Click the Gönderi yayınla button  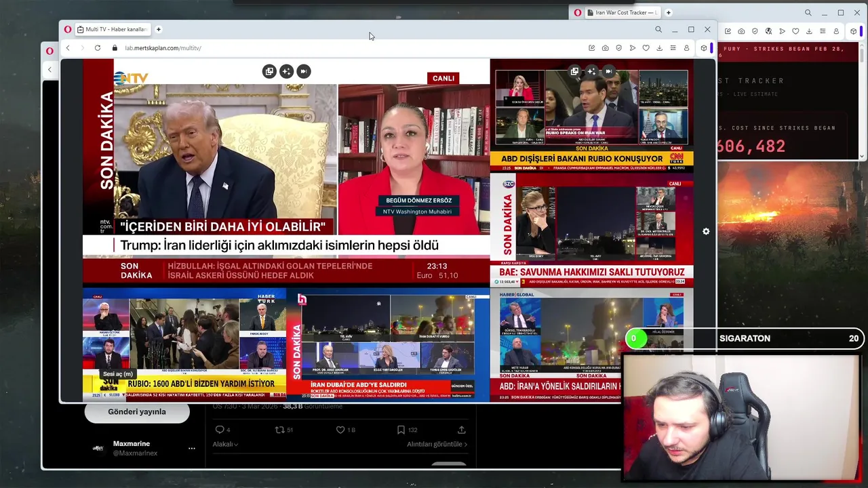(137, 411)
